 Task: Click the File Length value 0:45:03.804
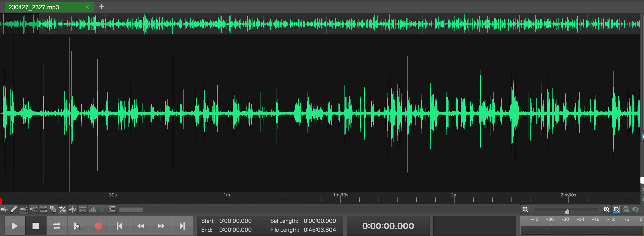point(320,230)
